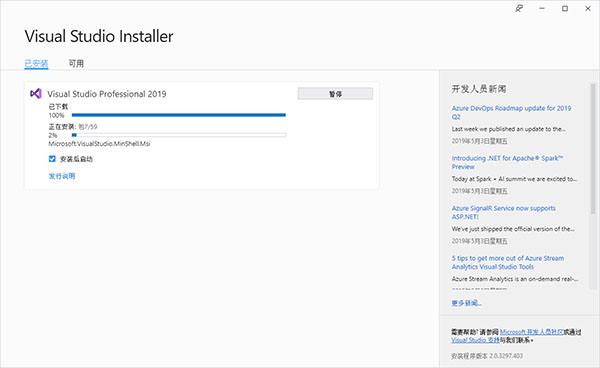Click the 'We've just shipped the official version' summary
This screenshot has height=368, width=600.
513,229
